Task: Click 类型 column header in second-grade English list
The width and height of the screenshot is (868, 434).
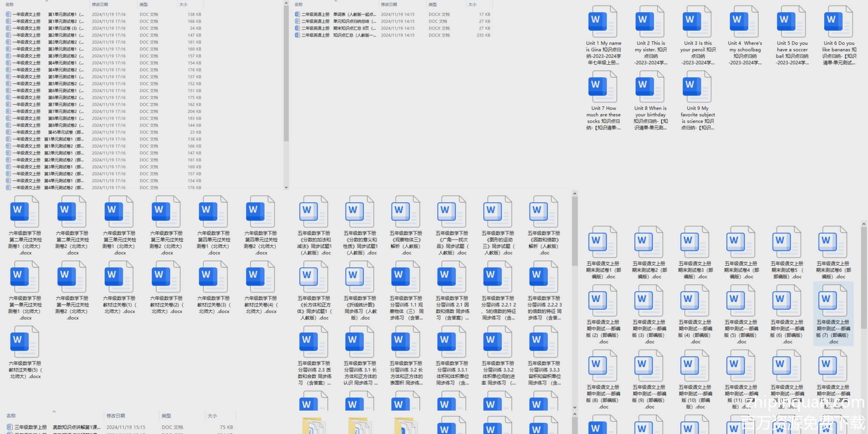Action: click(x=433, y=4)
